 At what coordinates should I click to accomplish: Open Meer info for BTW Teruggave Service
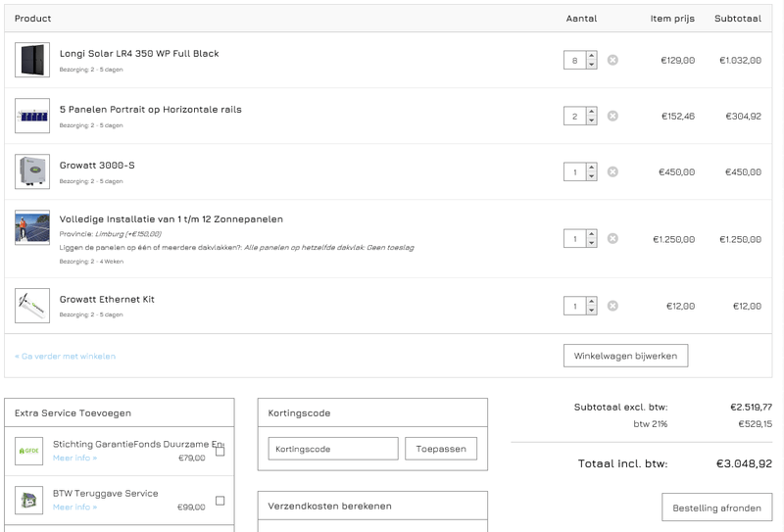coord(75,507)
